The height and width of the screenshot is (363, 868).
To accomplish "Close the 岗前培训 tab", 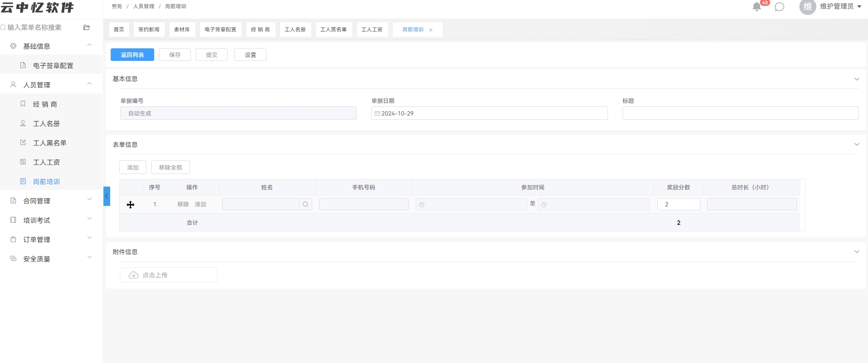I will tap(431, 30).
